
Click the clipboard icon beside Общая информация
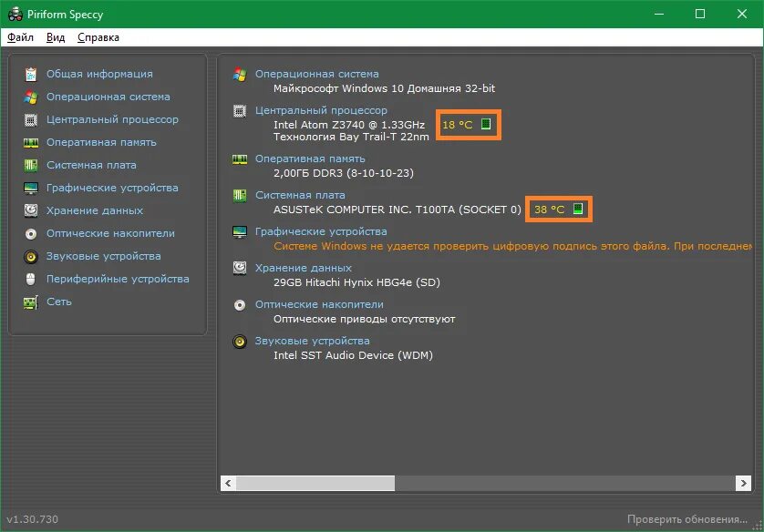click(x=31, y=74)
